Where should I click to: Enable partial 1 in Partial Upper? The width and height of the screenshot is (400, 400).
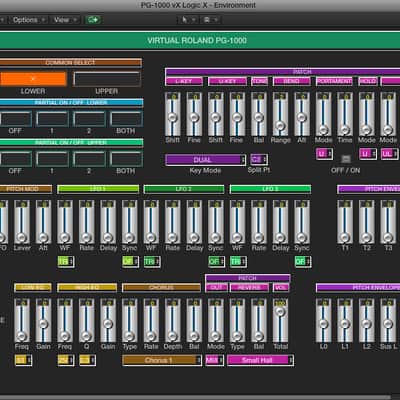click(52, 159)
